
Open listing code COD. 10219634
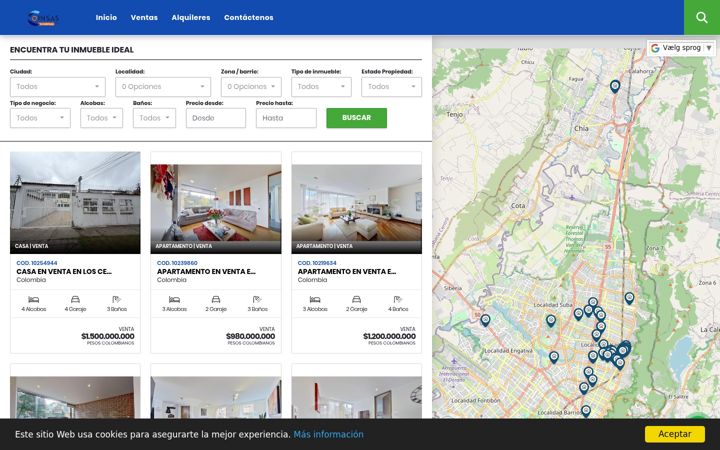pyautogui.click(x=317, y=263)
